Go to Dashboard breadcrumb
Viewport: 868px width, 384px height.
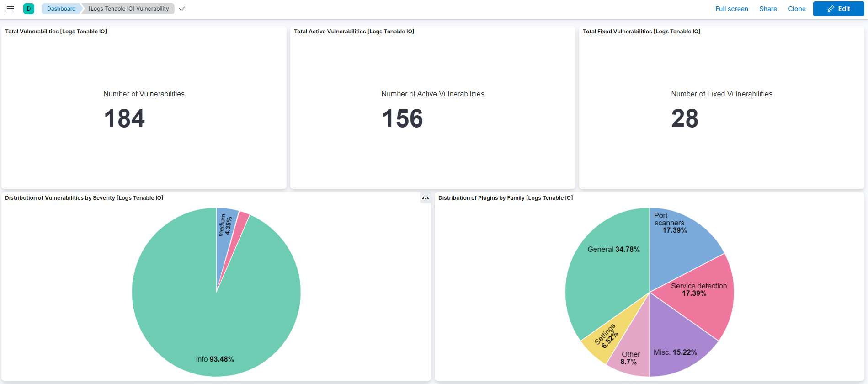click(x=61, y=9)
